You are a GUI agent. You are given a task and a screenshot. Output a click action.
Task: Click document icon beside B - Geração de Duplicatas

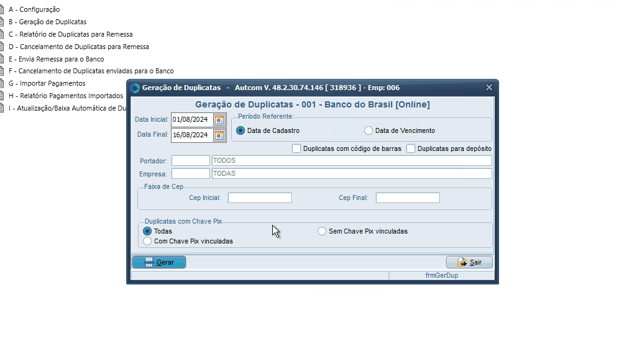click(x=2, y=22)
